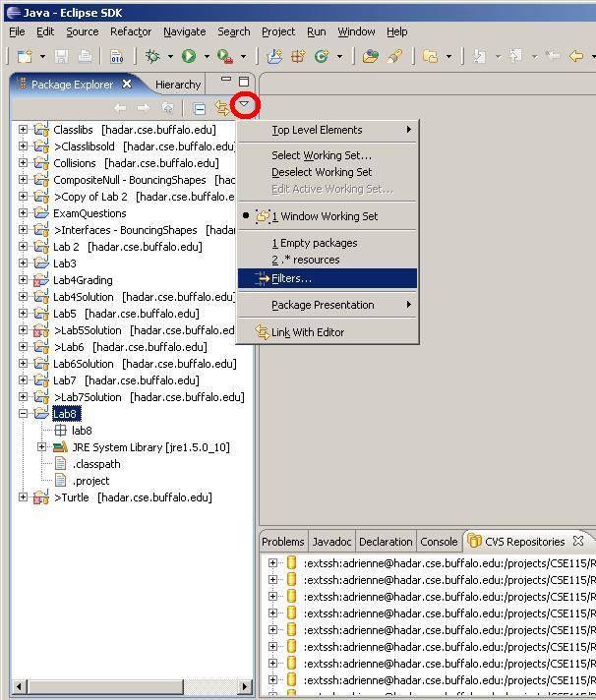
Task: Click the External Tools run icon
Action: 225,57
